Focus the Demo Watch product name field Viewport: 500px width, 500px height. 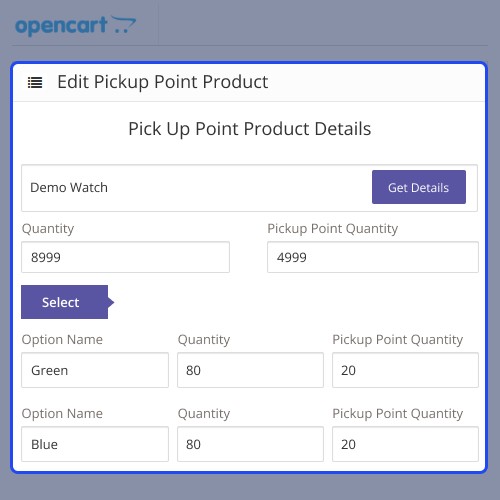point(196,188)
